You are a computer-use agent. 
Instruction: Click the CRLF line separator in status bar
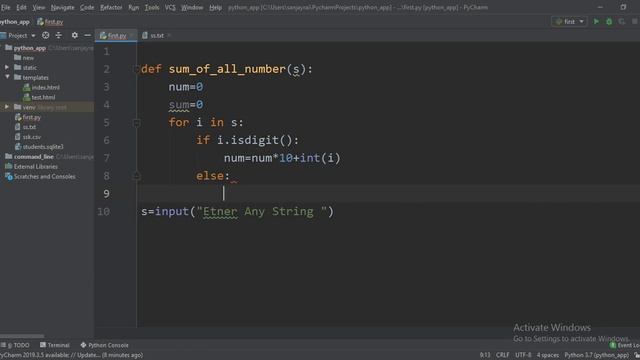502,355
